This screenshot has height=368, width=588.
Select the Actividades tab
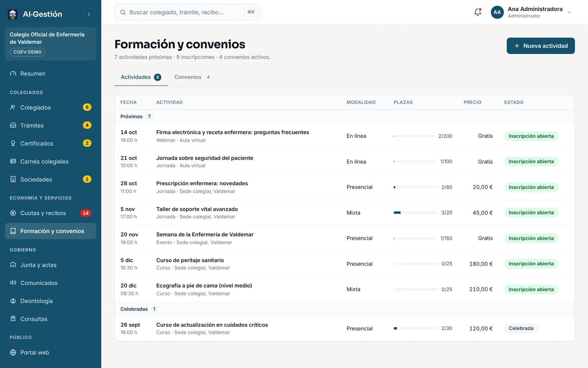coord(141,77)
